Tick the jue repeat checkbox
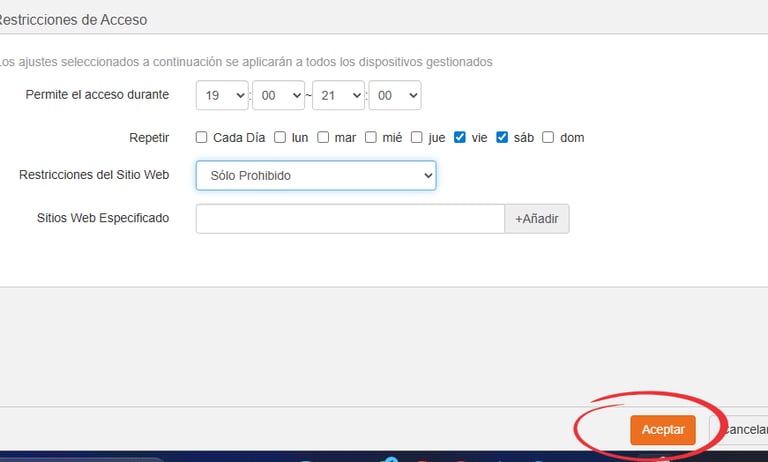 click(x=416, y=137)
